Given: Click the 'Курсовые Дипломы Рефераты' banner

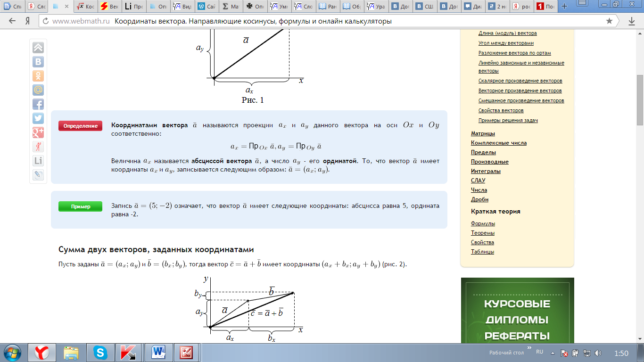Looking at the screenshot, I should coord(518,310).
